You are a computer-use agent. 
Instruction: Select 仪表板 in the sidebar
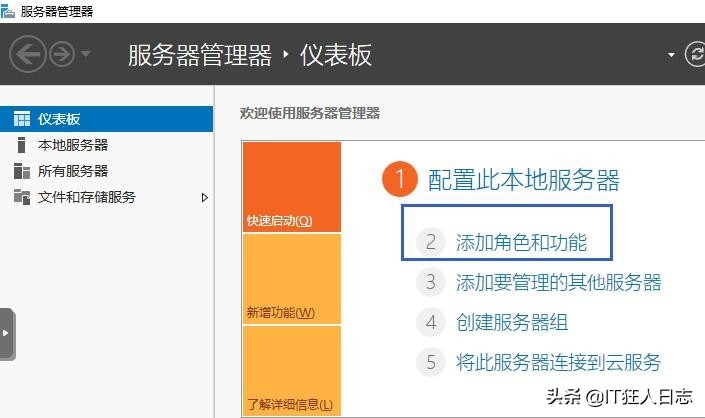(107, 119)
